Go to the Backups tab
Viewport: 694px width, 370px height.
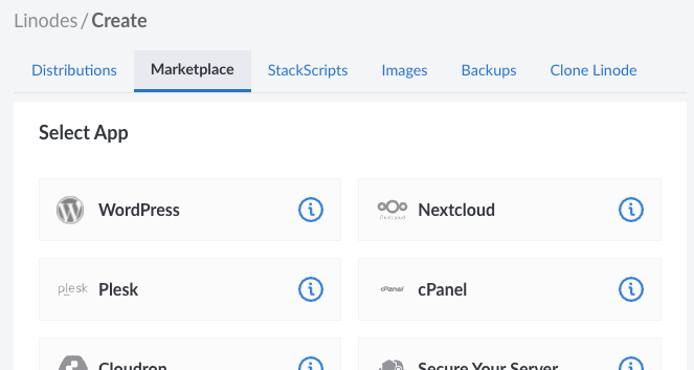(489, 70)
